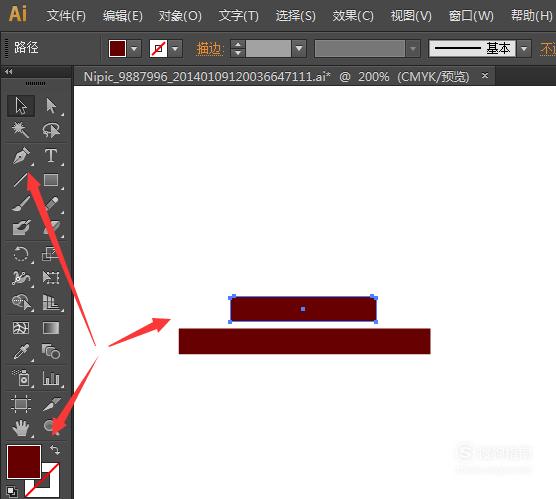Select the Blend tool
Image resolution: width=556 pixels, height=499 pixels.
click(51, 352)
